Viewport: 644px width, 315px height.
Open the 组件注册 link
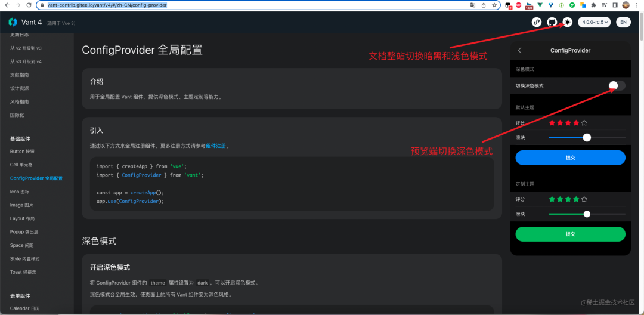pos(216,146)
